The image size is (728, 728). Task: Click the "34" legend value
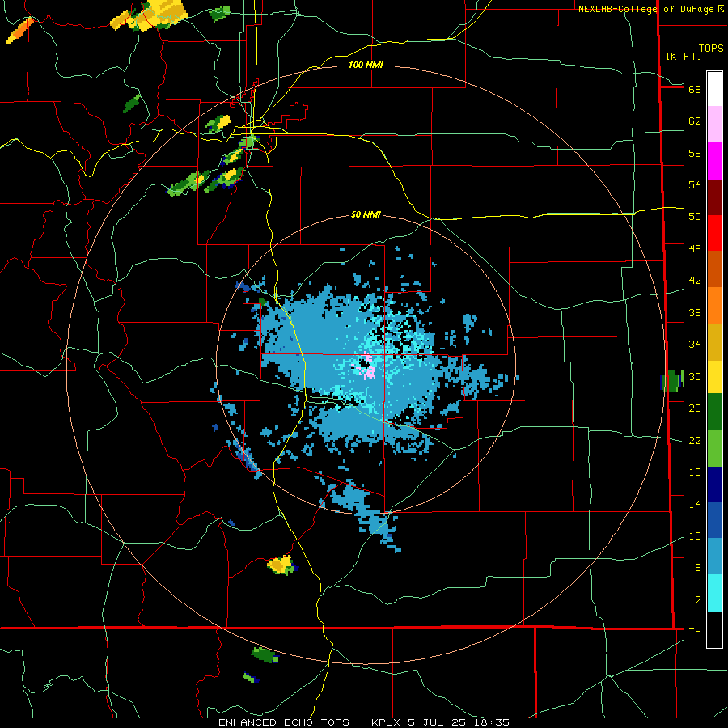point(695,344)
